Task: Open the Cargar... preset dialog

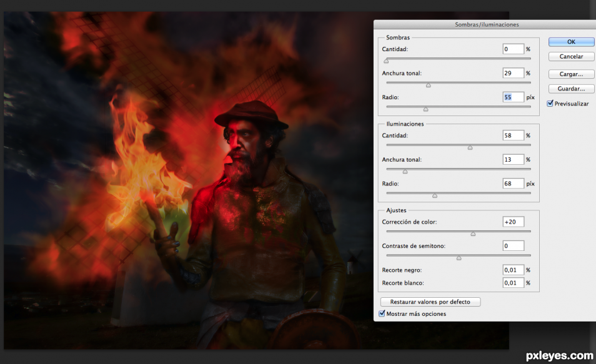Action: pyautogui.click(x=571, y=74)
